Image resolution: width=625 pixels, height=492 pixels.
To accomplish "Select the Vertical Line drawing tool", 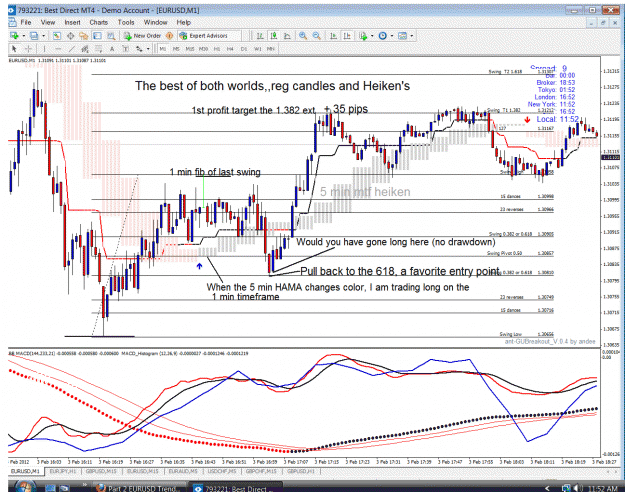I will click(44, 49).
